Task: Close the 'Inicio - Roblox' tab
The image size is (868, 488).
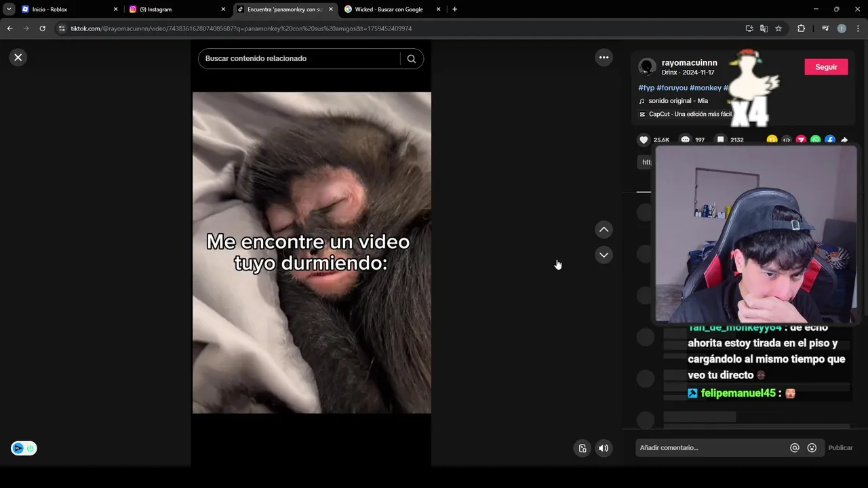Action: (x=115, y=9)
